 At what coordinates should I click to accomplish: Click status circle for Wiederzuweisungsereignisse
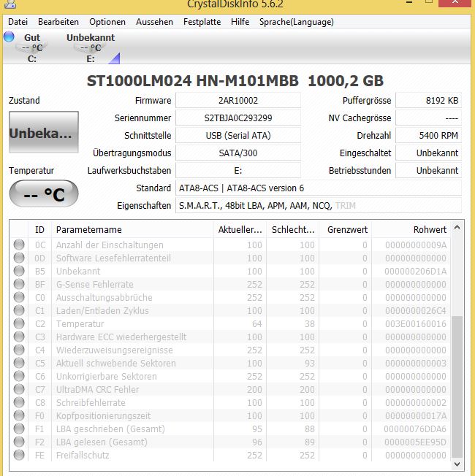click(19, 350)
